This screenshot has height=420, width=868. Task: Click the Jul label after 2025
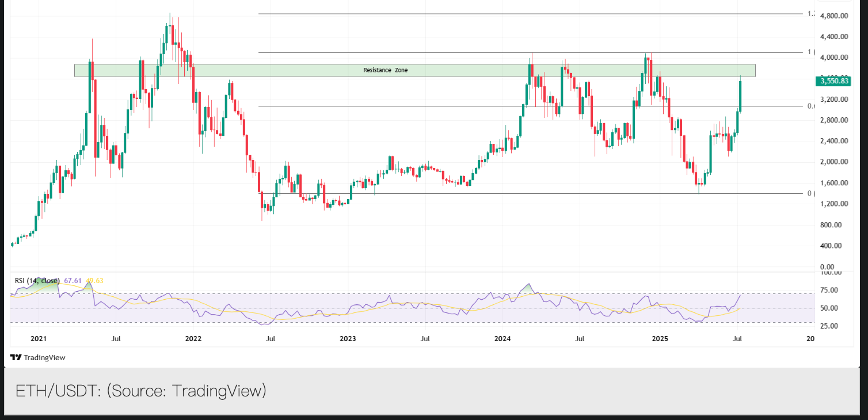click(x=737, y=339)
